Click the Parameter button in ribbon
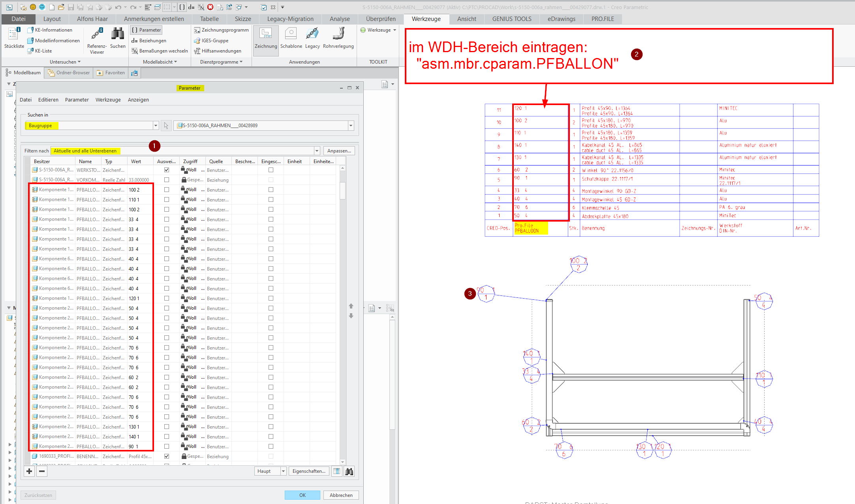Viewport: 855px width, 504px height. [146, 30]
